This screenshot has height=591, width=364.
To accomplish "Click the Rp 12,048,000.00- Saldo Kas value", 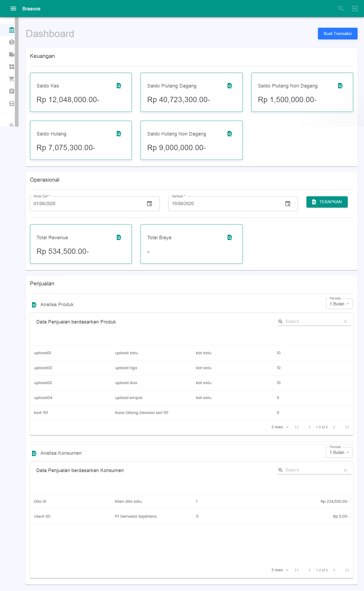I will click(x=68, y=100).
